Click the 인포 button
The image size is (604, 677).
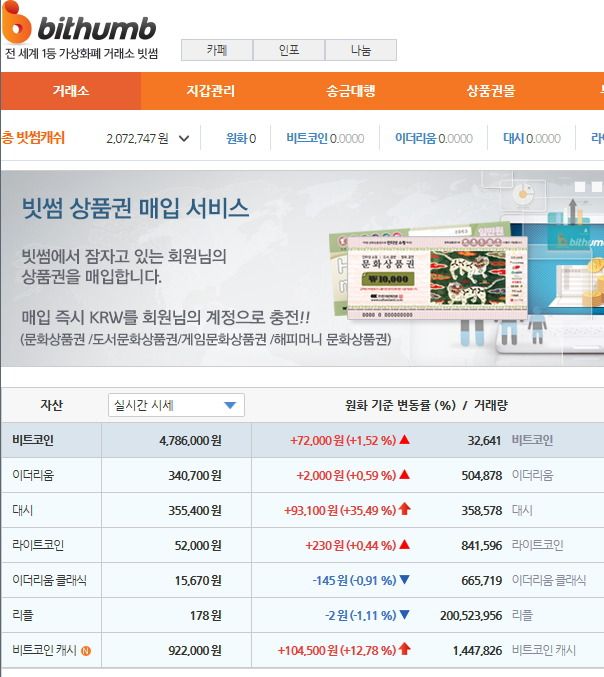289,50
